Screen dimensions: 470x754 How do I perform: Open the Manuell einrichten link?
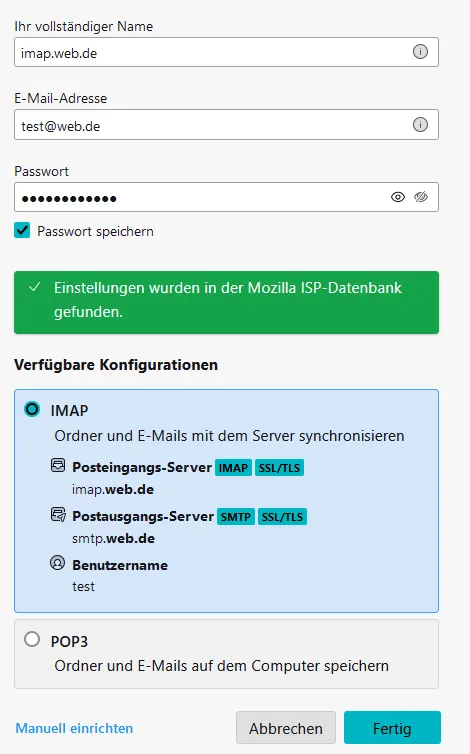click(74, 728)
